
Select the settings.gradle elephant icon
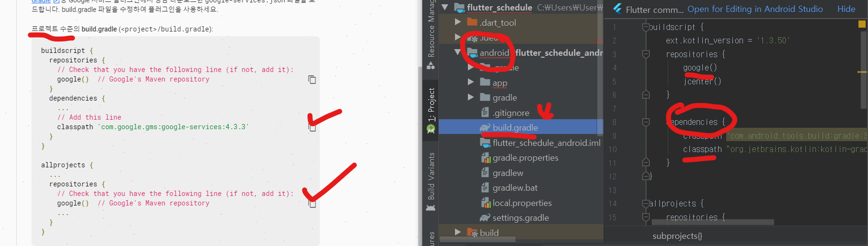click(485, 217)
